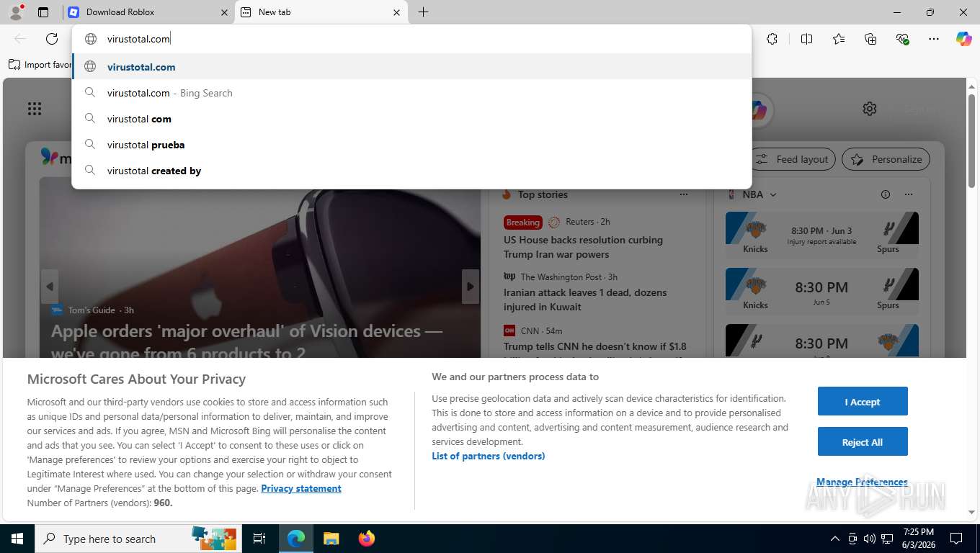Click the address bar showing virustotal.com

point(411,39)
